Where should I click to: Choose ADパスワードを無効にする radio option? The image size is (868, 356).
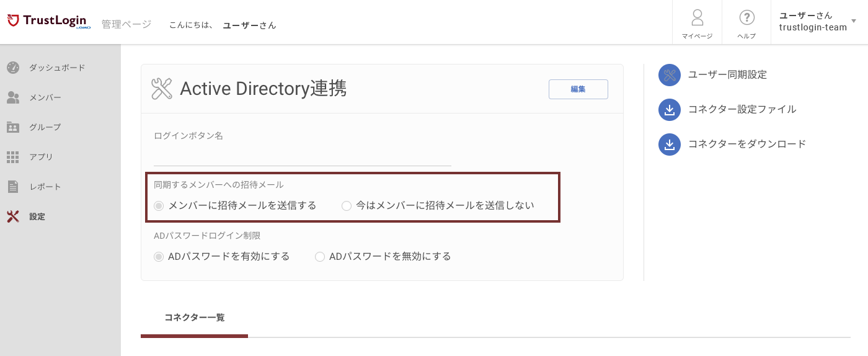click(320, 257)
